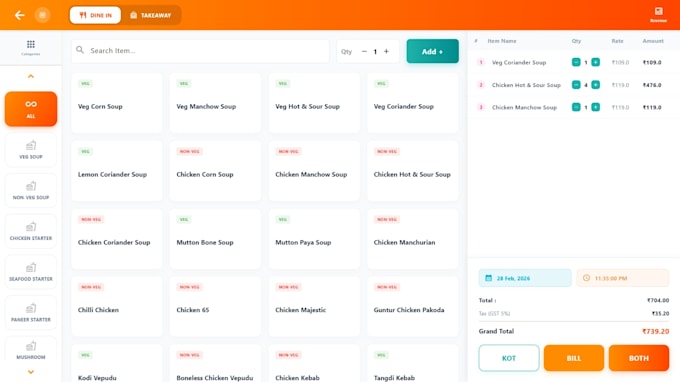
Task: Focus the Search Item field
Action: coord(200,51)
